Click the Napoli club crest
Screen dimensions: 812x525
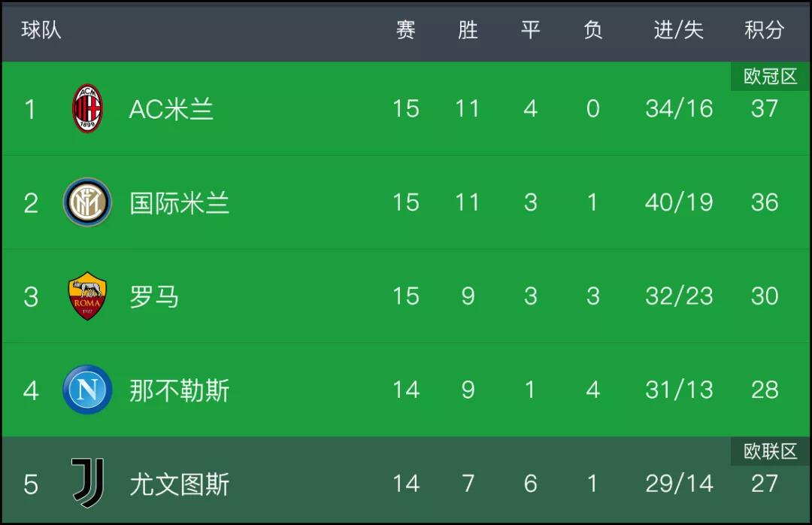(x=87, y=390)
